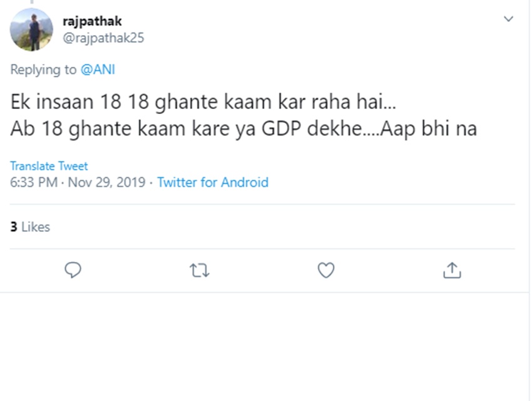View who liked via Likes label
Screen dimensions: 532x401
tap(36, 227)
